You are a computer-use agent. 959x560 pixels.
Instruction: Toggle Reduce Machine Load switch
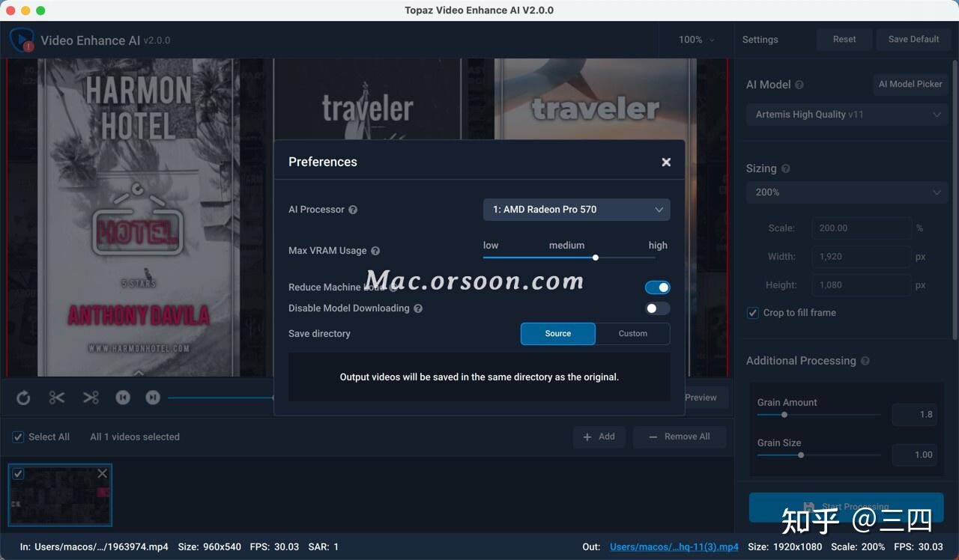coord(658,287)
